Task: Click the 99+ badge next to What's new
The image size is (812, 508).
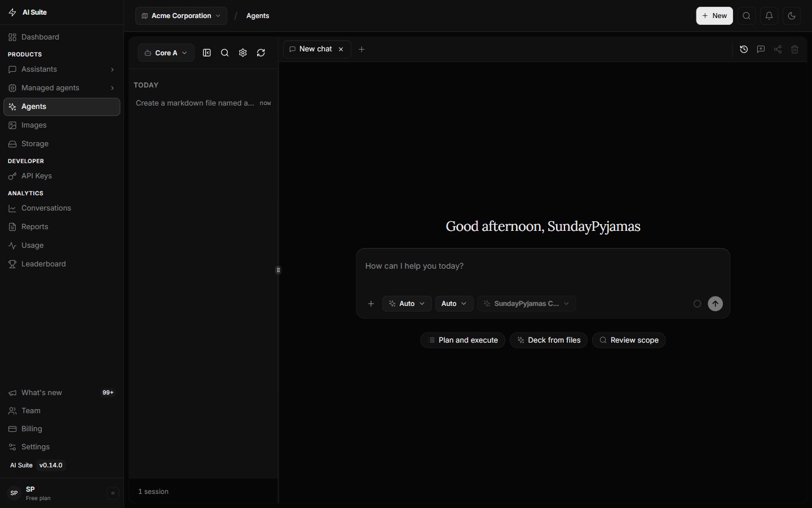Action: click(108, 393)
